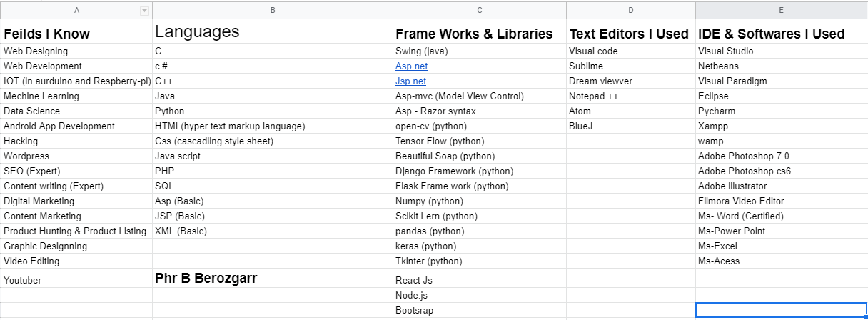
Task: Select the 'Tensor Flow (python)' cell
Action: pyautogui.click(x=480, y=141)
